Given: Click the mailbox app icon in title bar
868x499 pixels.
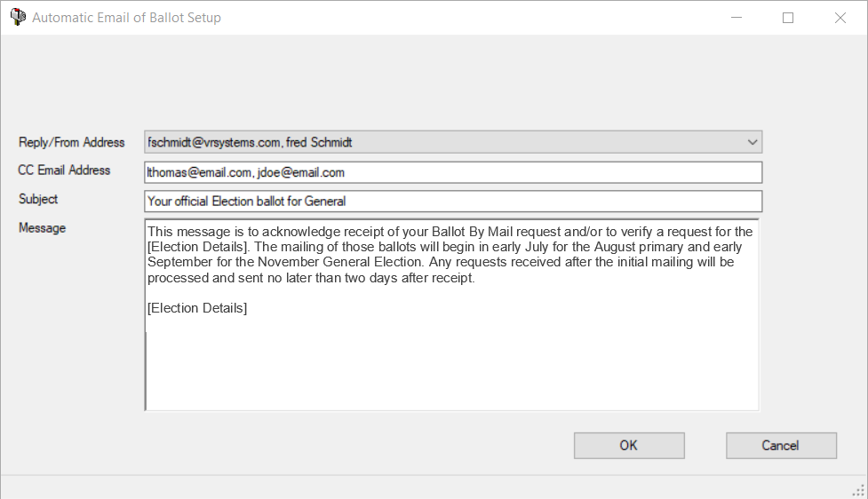Looking at the screenshot, I should pyautogui.click(x=18, y=17).
